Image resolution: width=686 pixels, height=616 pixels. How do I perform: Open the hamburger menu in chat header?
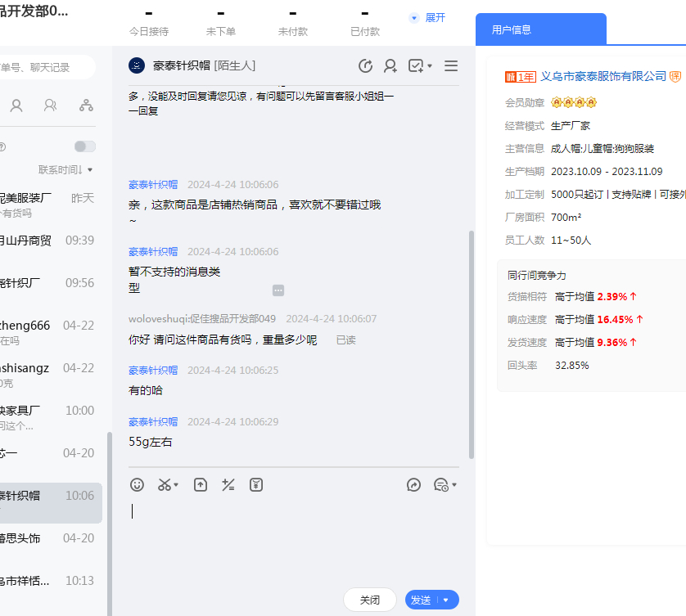click(x=451, y=66)
